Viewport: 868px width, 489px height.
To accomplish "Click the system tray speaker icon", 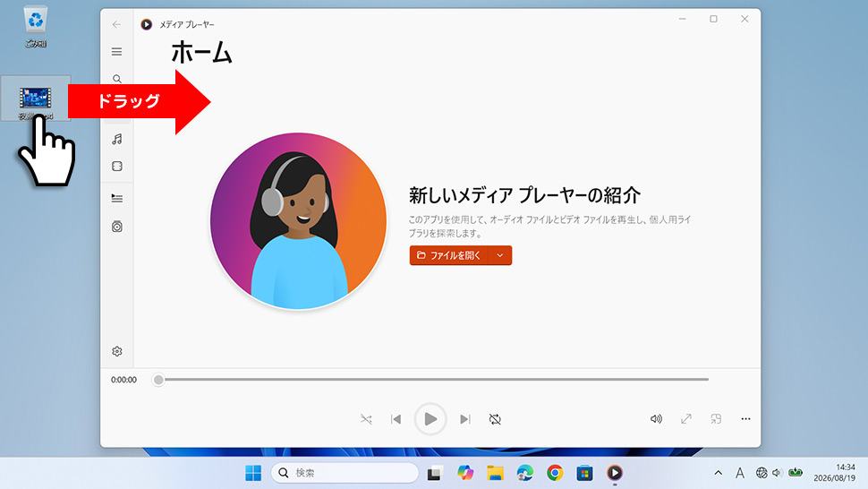I will tap(777, 473).
